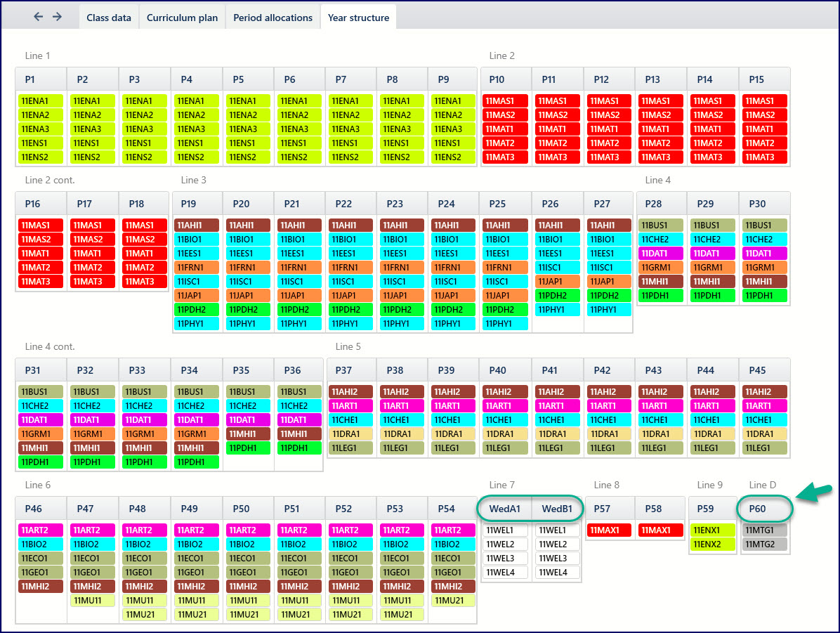Image resolution: width=840 pixels, height=633 pixels.
Task: Click 11ENA3 class in column P8
Action: [402, 129]
